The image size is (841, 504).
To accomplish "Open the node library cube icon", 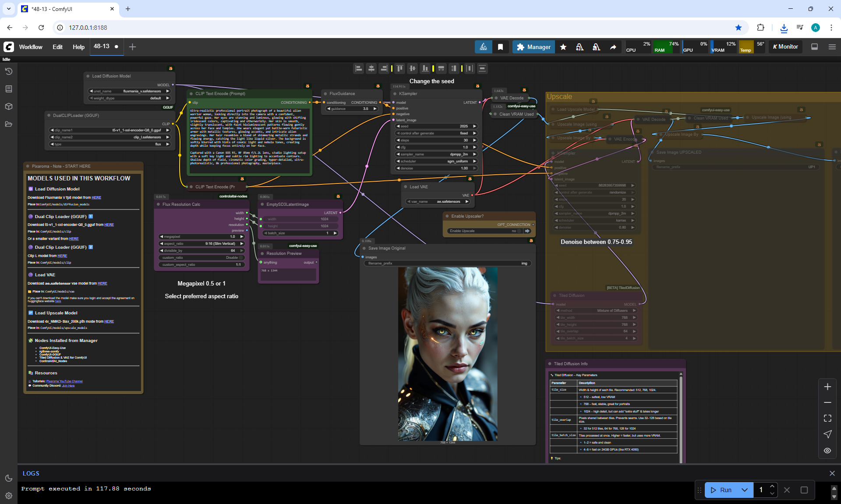I will pyautogui.click(x=8, y=106).
